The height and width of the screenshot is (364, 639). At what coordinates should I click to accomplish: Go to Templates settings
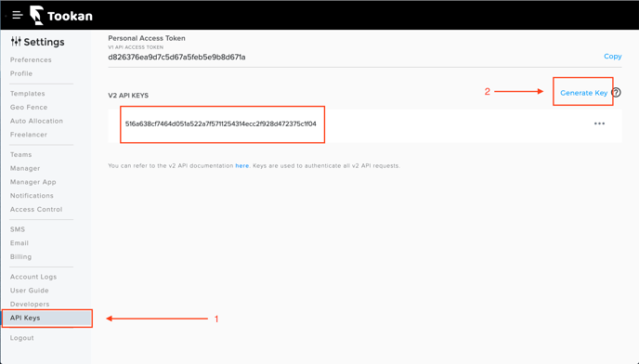pos(28,94)
